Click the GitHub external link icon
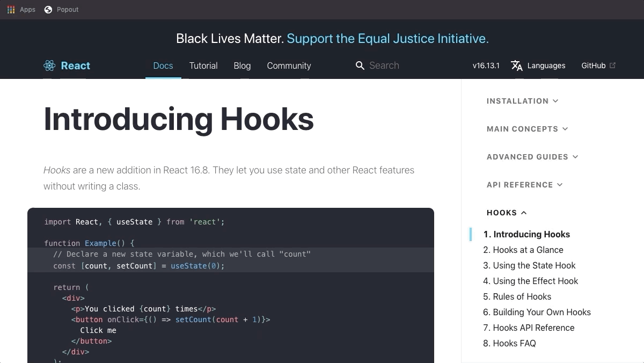 [x=613, y=66]
